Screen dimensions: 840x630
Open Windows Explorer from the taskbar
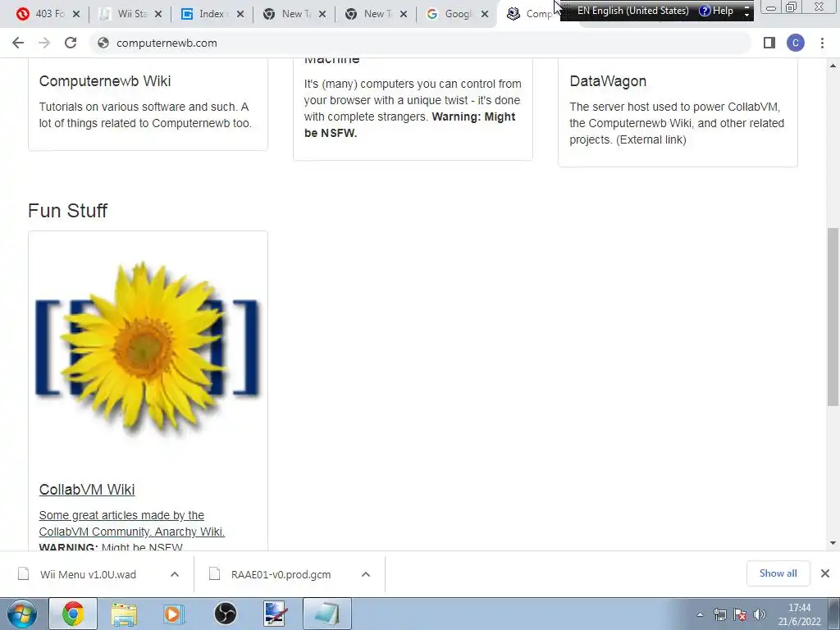pyautogui.click(x=124, y=614)
